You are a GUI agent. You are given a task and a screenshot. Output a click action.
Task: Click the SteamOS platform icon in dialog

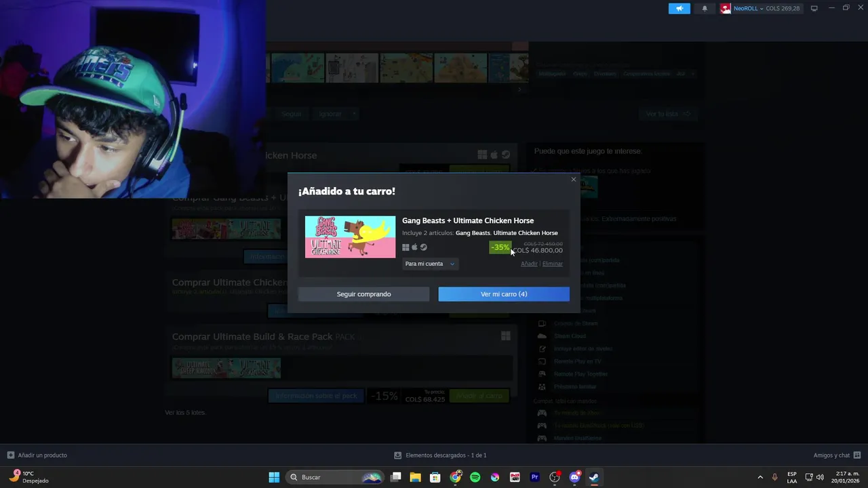coord(423,247)
